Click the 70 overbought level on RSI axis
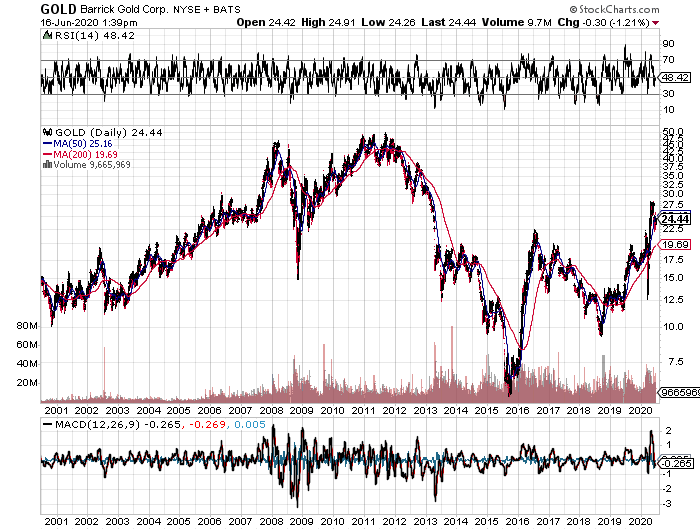Viewport: 700px width, 530px height. (668, 60)
